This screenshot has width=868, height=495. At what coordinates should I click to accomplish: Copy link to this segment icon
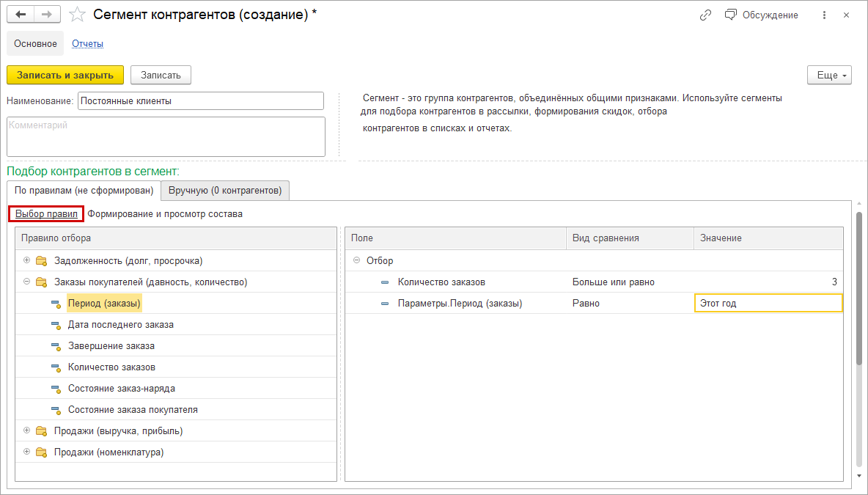pos(706,15)
